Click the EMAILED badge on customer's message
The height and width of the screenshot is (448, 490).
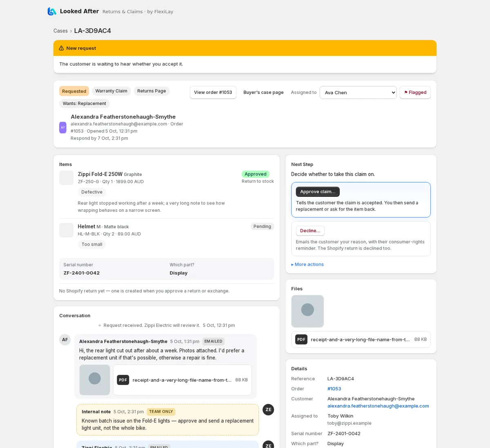[214, 342]
